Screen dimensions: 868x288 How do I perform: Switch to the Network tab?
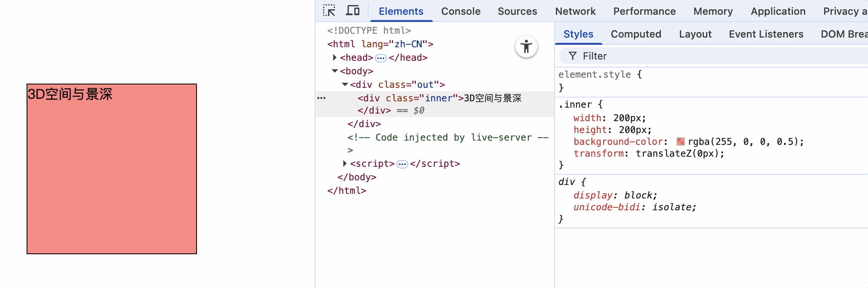point(575,11)
